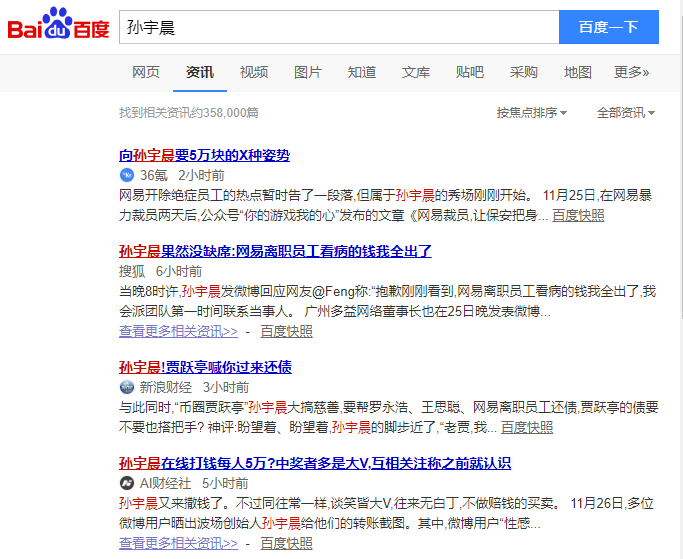Image resolution: width=683 pixels, height=559 pixels.
Task: Open the 贴吧 tab
Action: pos(470,72)
